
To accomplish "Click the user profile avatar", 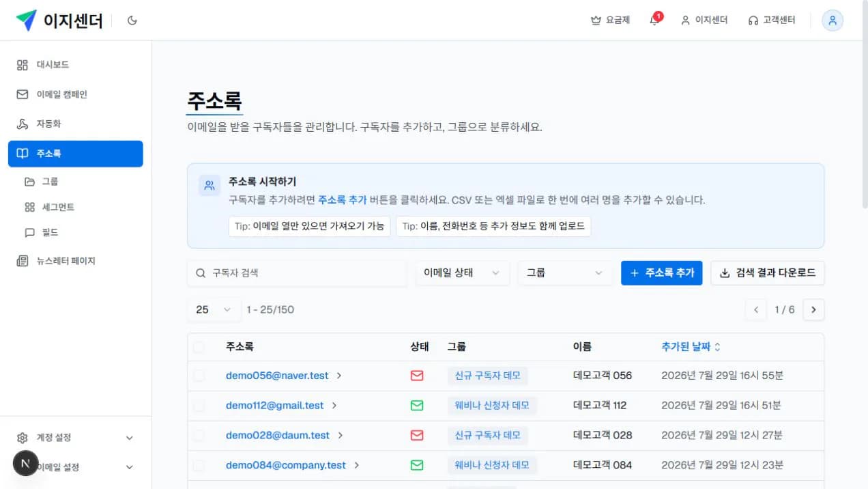I will click(x=833, y=20).
